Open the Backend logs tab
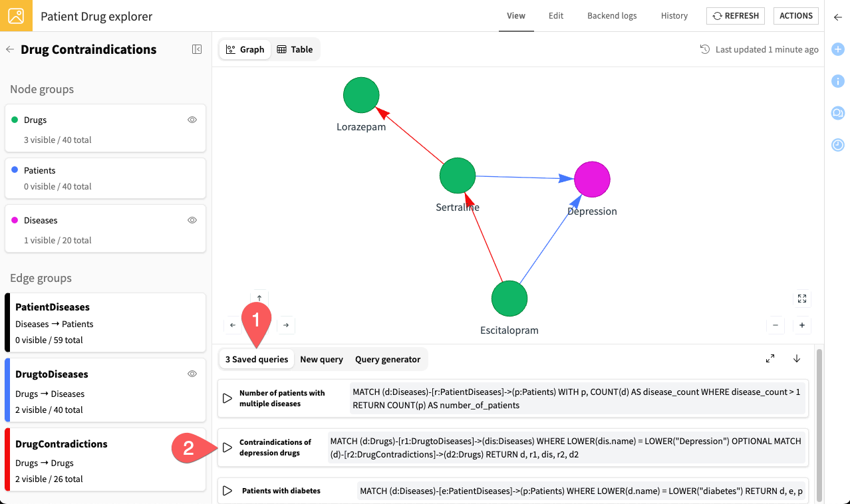Image resolution: width=850 pixels, height=504 pixels. click(611, 15)
